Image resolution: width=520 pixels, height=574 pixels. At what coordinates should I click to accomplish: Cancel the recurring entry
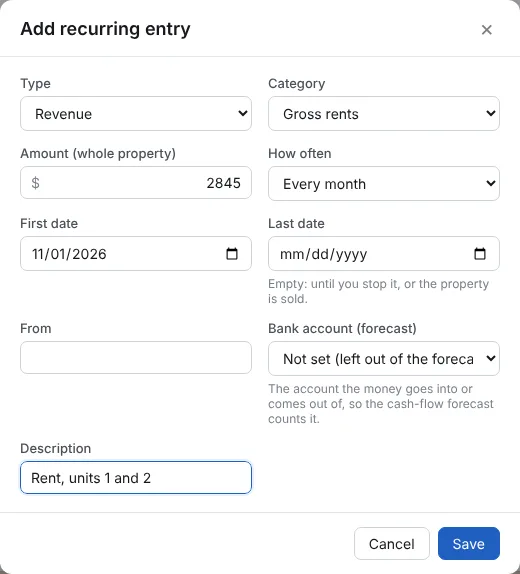pyautogui.click(x=391, y=544)
